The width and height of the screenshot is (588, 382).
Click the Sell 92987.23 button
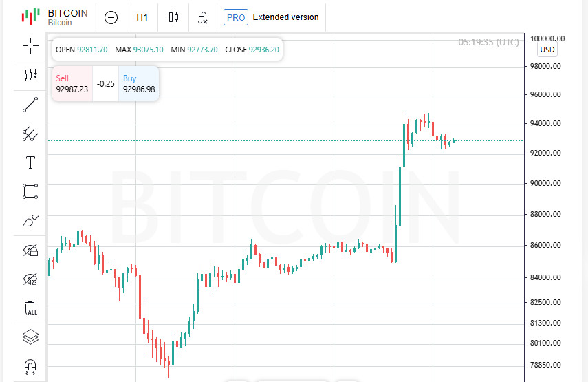coord(72,84)
